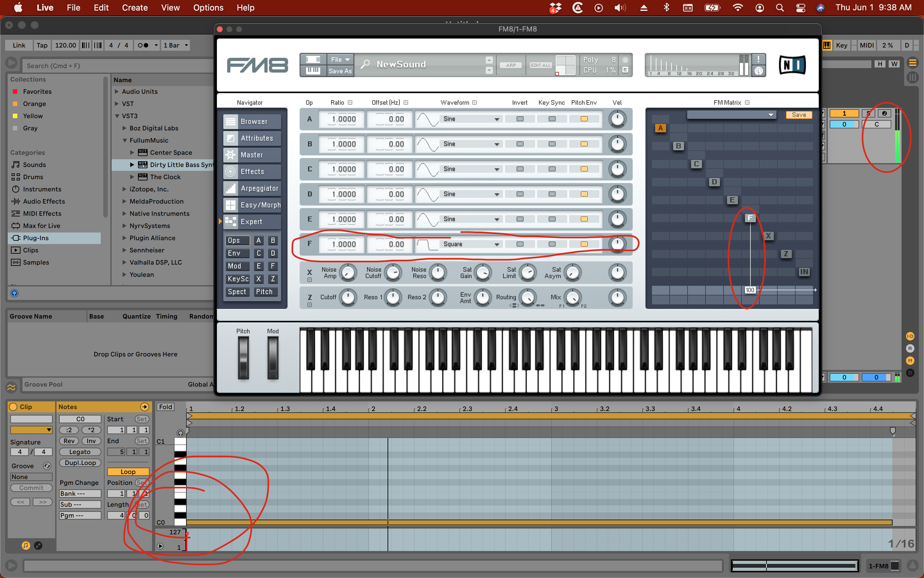Screen dimensions: 924x578
Task: Open the Options menu
Action: [208, 8]
